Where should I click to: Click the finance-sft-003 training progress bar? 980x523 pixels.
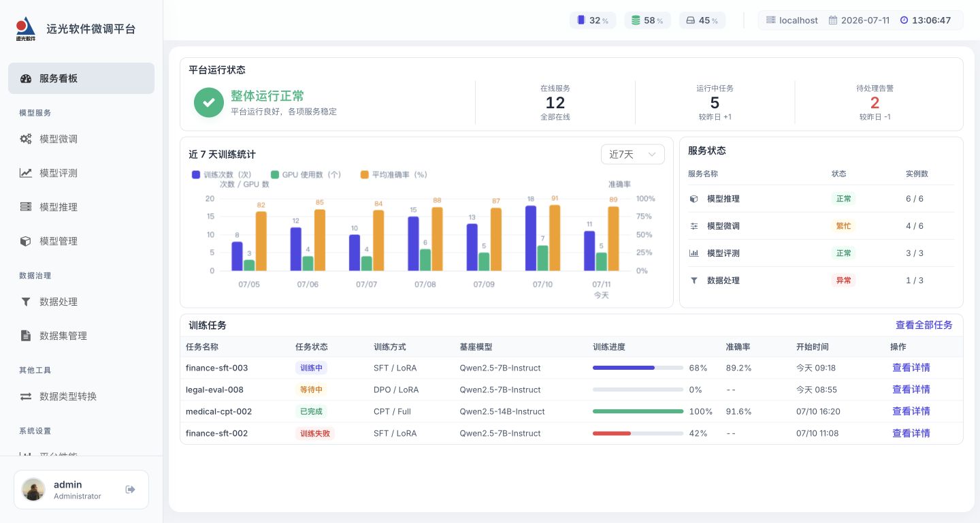click(x=638, y=368)
